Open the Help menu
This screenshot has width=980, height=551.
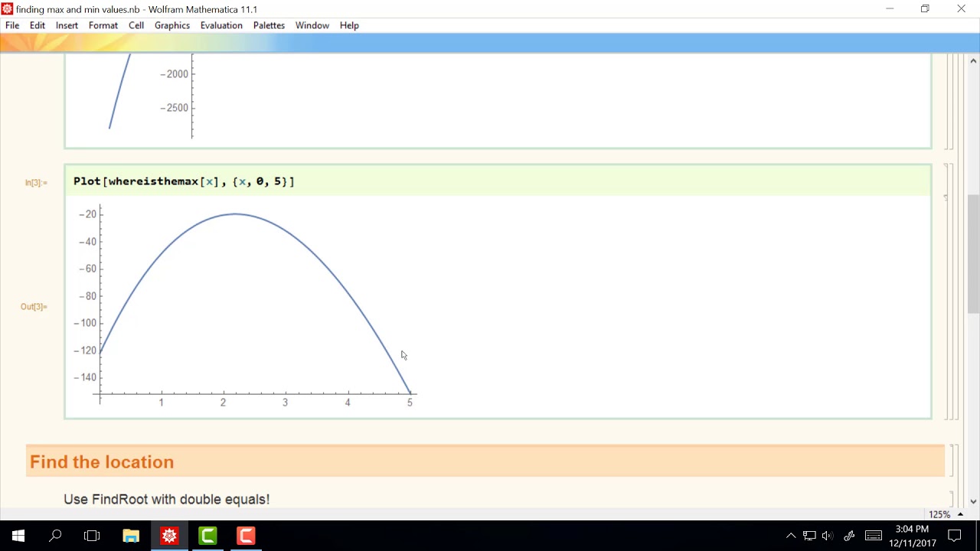point(349,25)
